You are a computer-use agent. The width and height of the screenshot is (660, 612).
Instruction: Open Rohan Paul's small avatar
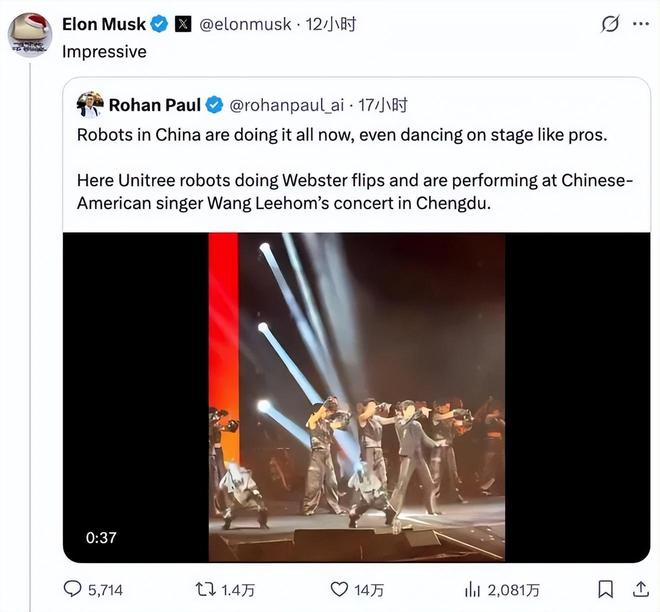click(x=90, y=105)
